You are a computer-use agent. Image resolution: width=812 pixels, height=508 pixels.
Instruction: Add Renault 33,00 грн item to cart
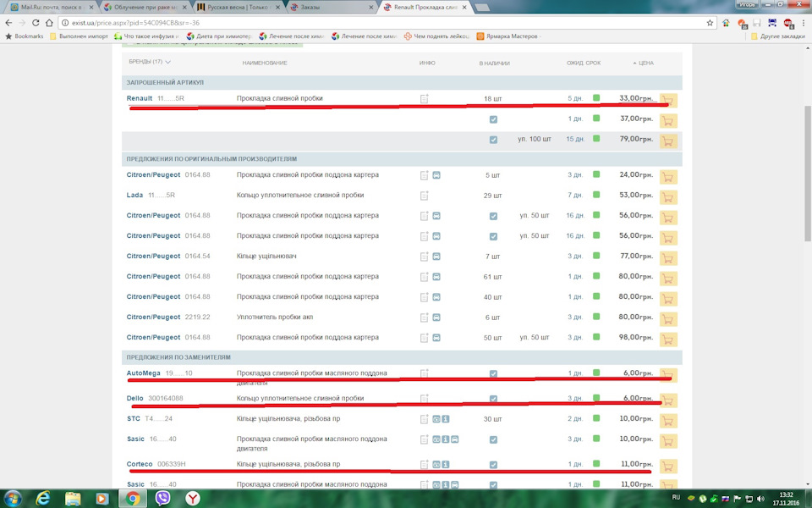668,101
